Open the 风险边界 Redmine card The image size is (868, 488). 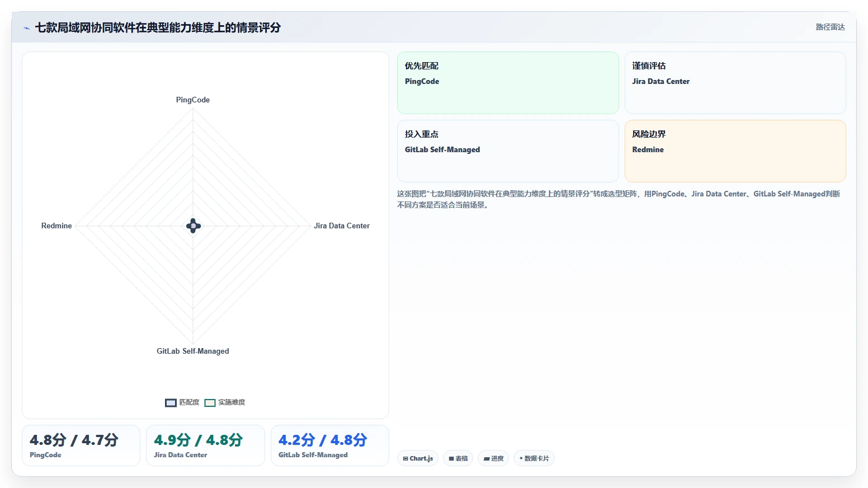735,151
